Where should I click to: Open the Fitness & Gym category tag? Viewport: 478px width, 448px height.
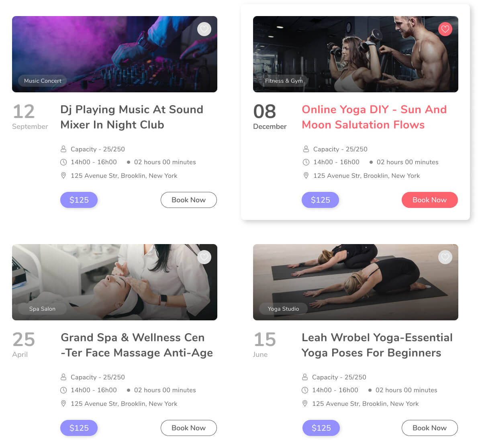click(284, 81)
